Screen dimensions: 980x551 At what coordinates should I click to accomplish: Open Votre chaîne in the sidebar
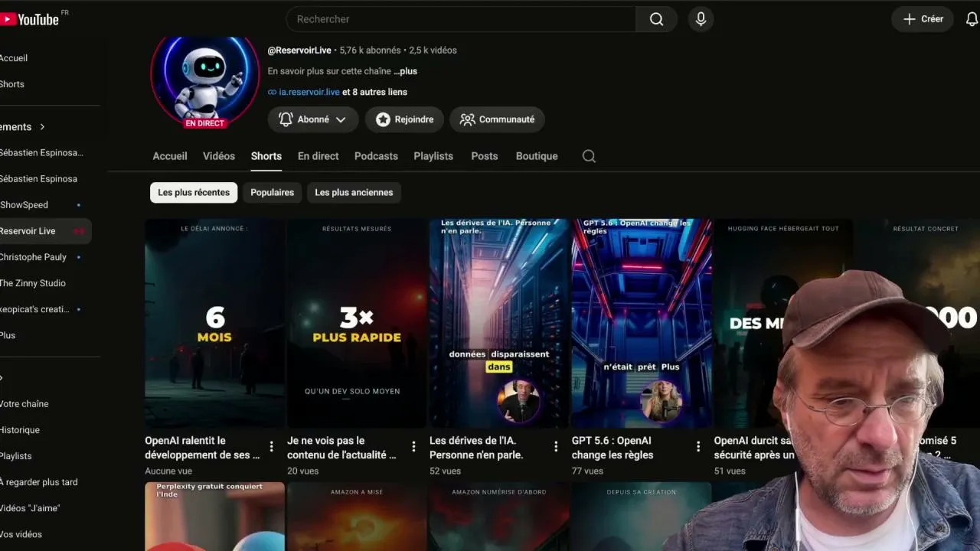24,404
